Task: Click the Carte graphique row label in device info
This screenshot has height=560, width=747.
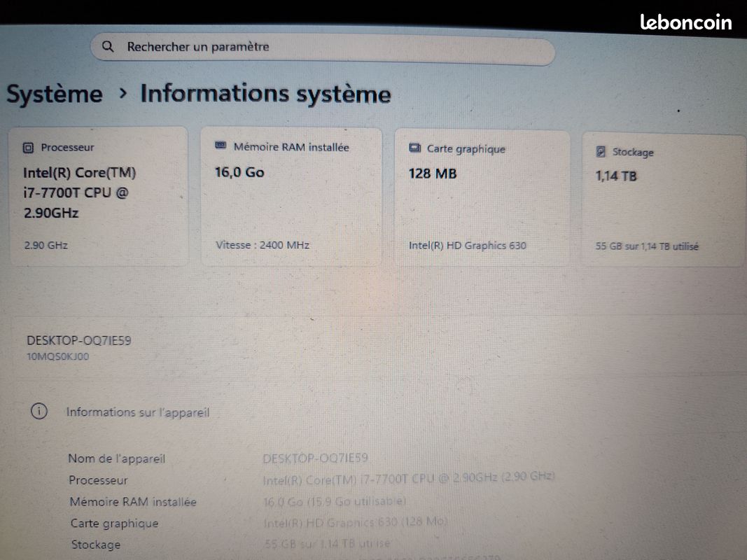Action: click(x=114, y=523)
